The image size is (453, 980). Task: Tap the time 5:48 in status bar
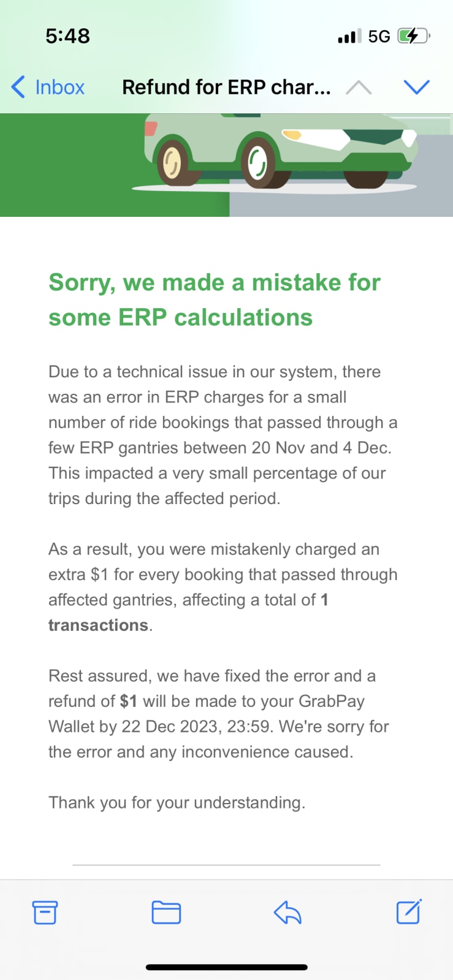(68, 36)
